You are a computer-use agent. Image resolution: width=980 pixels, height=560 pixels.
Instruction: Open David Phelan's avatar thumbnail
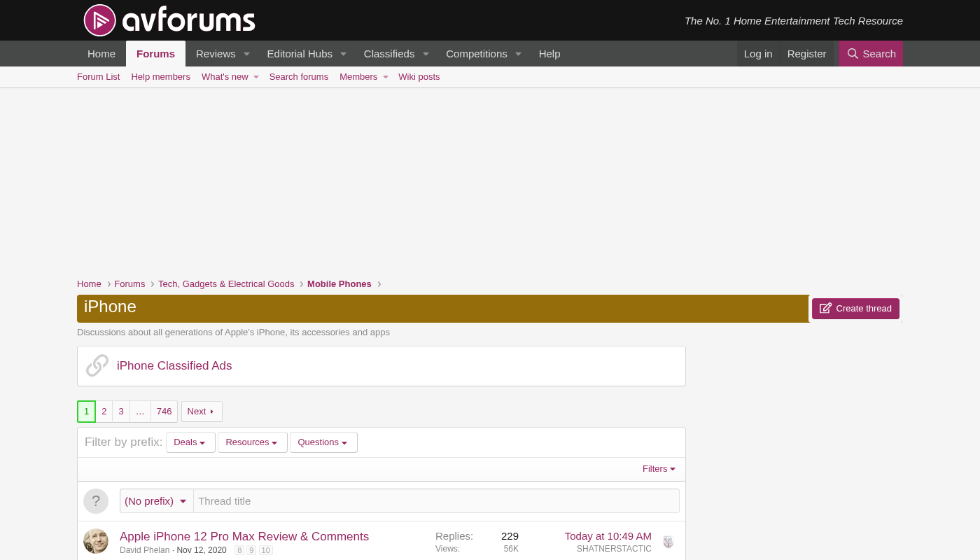click(x=96, y=541)
